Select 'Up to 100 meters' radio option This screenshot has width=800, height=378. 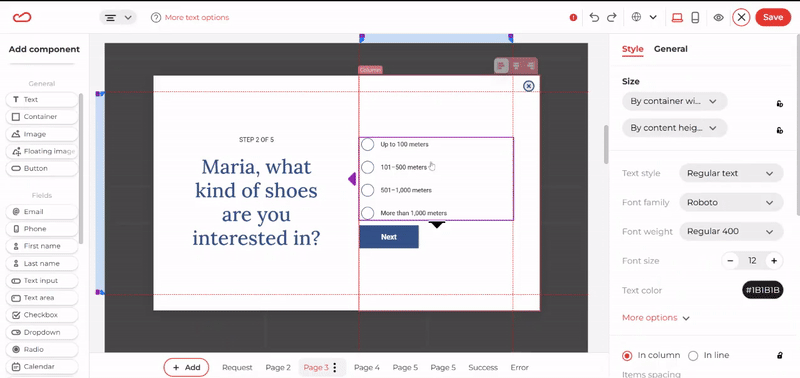pos(368,144)
